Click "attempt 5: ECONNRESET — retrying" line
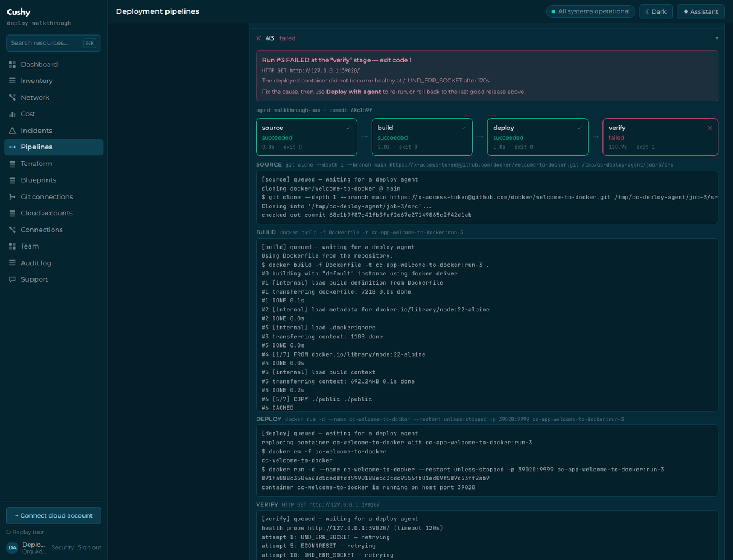Viewport: 733px width, 560px height. click(x=326, y=546)
